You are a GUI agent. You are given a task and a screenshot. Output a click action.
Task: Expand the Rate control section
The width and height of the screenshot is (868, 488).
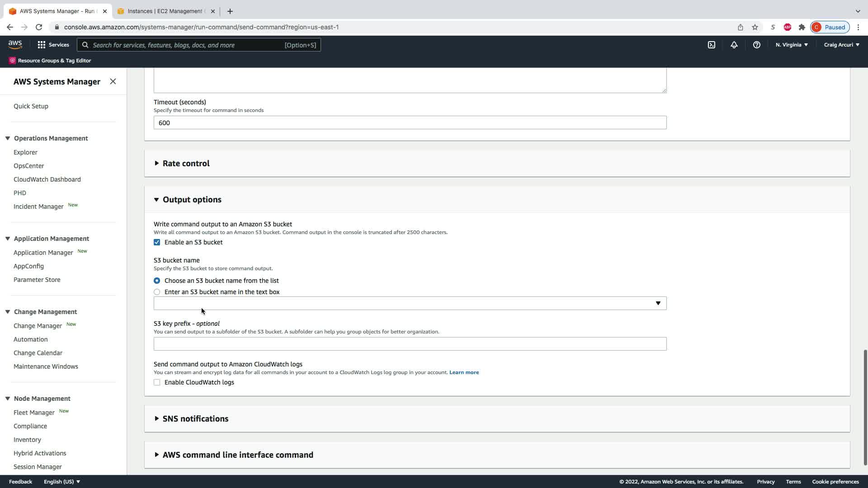point(186,164)
